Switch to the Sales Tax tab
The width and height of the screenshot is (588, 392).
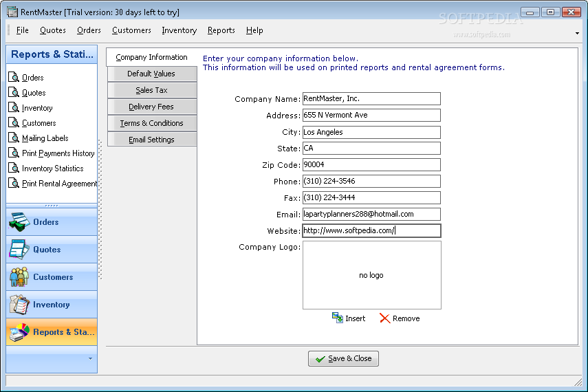coord(152,90)
